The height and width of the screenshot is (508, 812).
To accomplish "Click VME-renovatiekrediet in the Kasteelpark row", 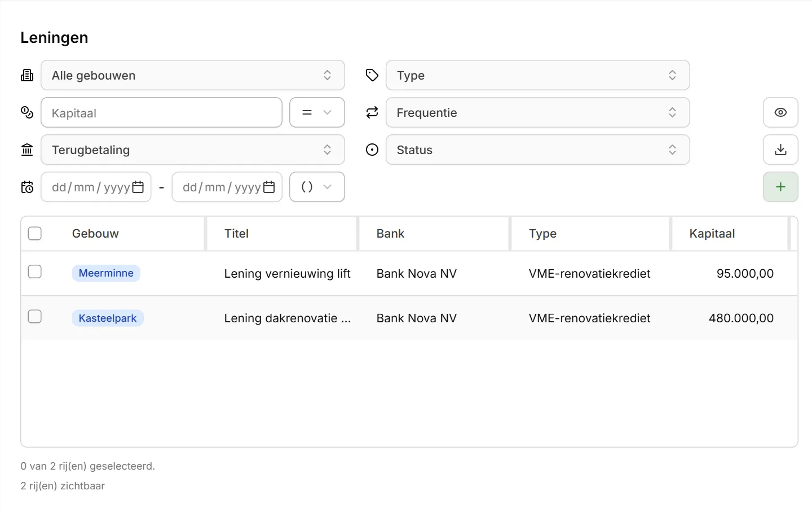I will [x=589, y=318].
